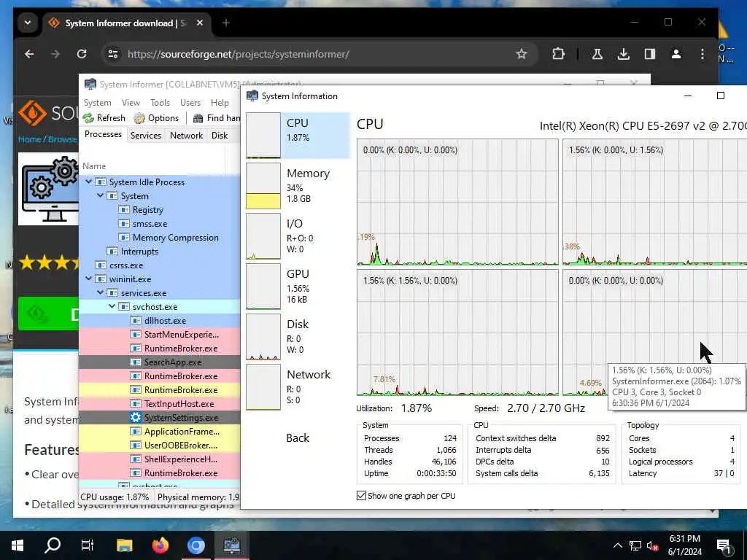Reload the SourceForge page
Image resolution: width=747 pixels, height=560 pixels.
tap(82, 54)
